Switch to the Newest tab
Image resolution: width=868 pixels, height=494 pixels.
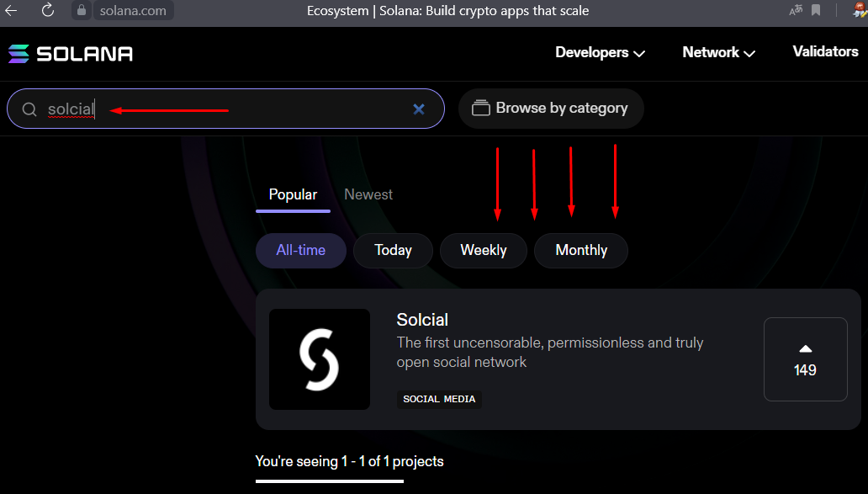(368, 195)
